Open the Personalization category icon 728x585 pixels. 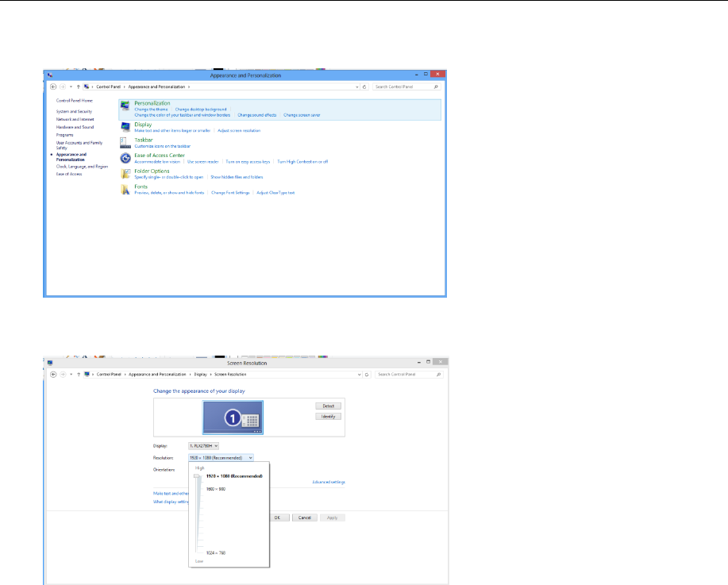(x=125, y=106)
